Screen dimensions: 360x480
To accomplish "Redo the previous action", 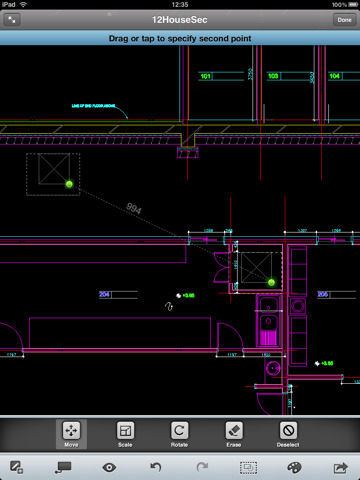I will (202, 467).
